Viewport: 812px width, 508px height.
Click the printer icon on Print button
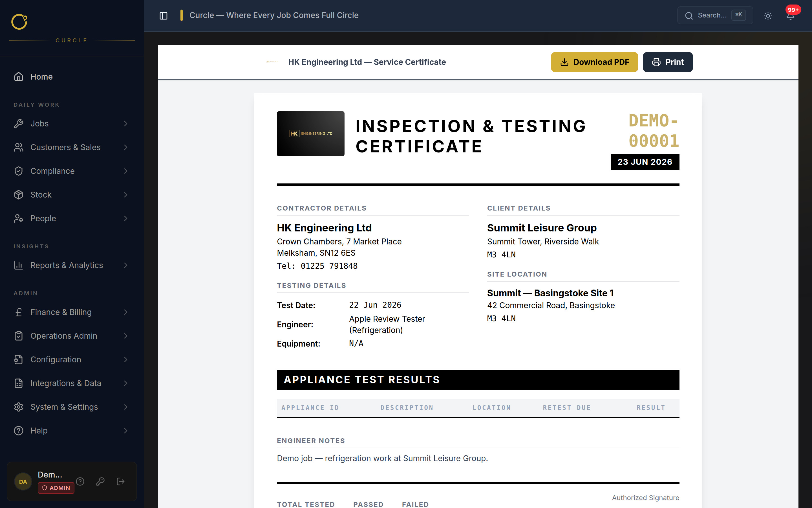(656, 62)
